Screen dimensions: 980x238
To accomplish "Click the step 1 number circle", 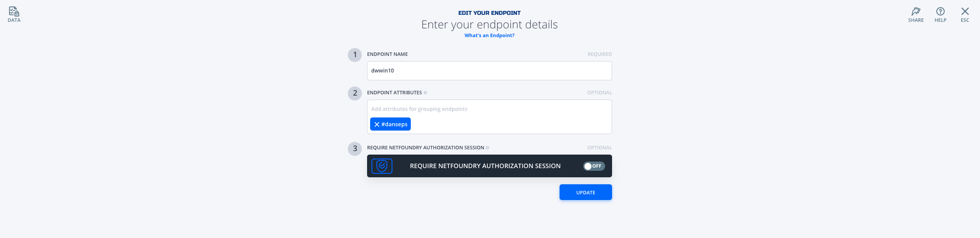I will click(x=355, y=55).
